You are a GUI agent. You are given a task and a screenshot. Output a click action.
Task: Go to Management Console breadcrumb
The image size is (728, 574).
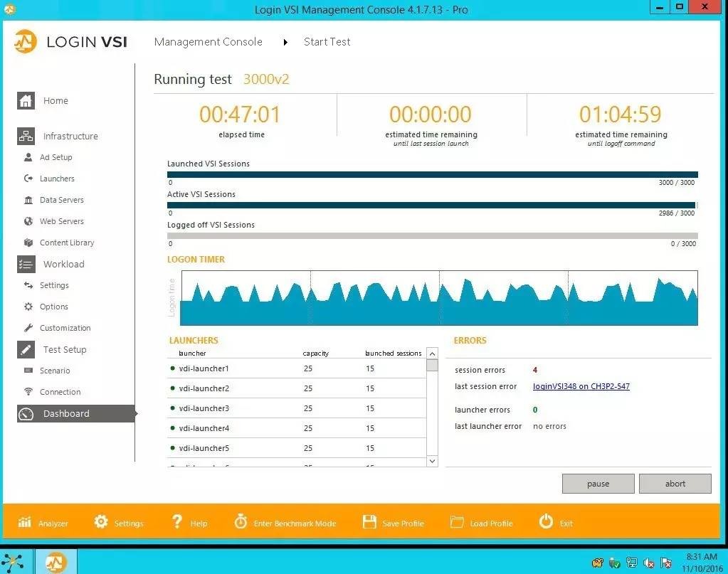click(x=208, y=42)
